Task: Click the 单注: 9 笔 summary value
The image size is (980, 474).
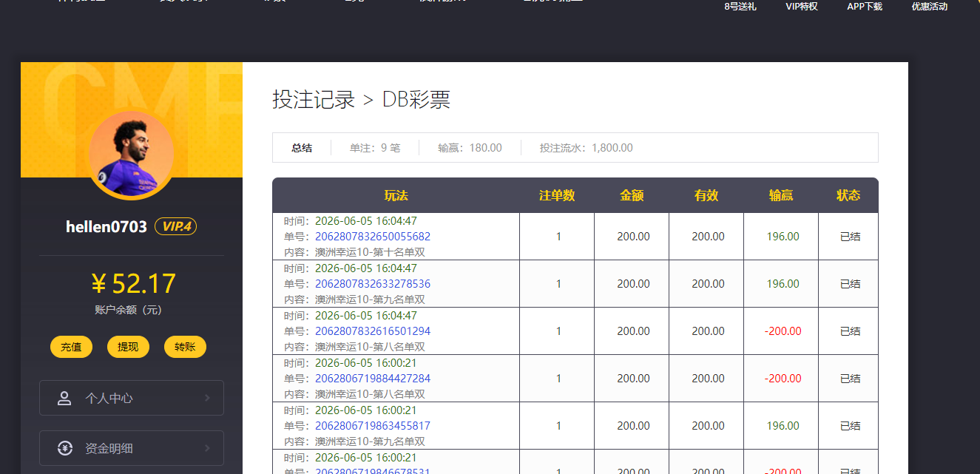Action: 375,148
